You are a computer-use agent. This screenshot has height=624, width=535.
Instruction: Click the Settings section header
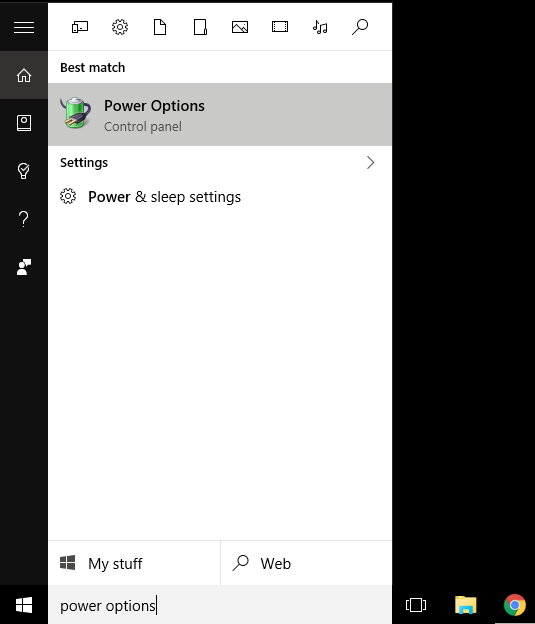(x=84, y=162)
